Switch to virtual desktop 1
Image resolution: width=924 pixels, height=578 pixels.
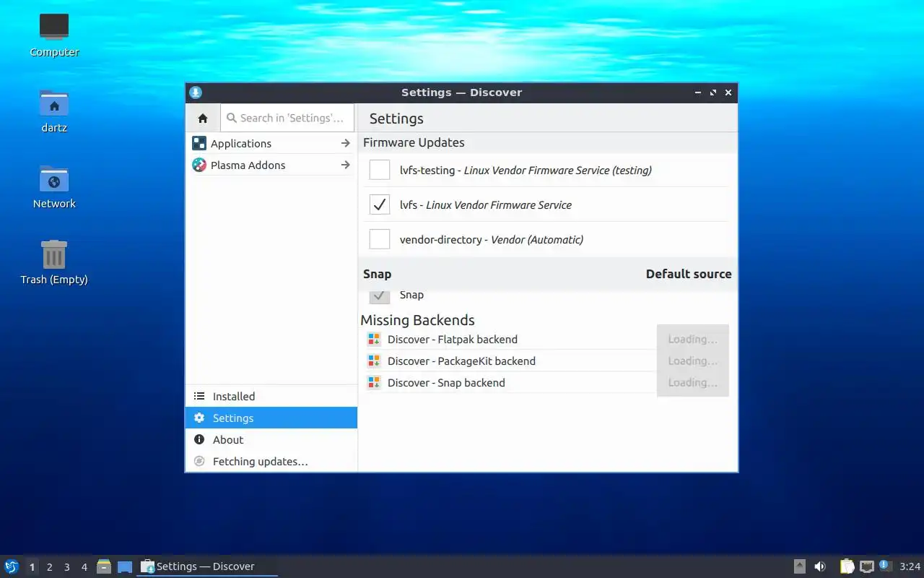point(32,567)
